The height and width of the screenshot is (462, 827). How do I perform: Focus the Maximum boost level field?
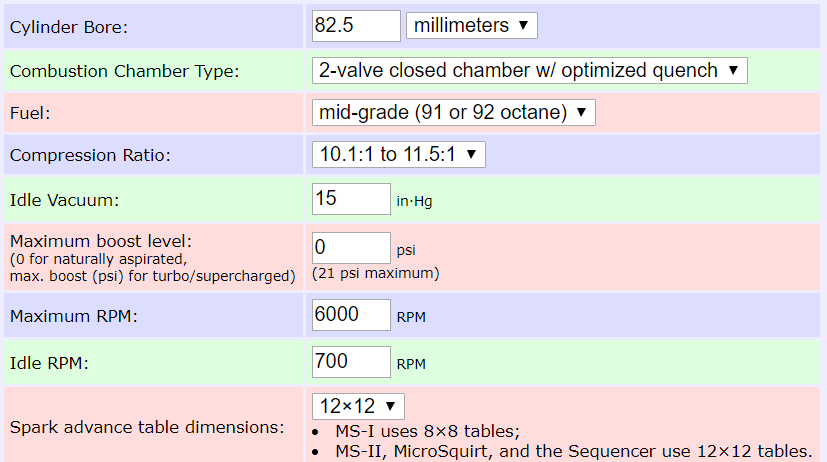coord(351,247)
